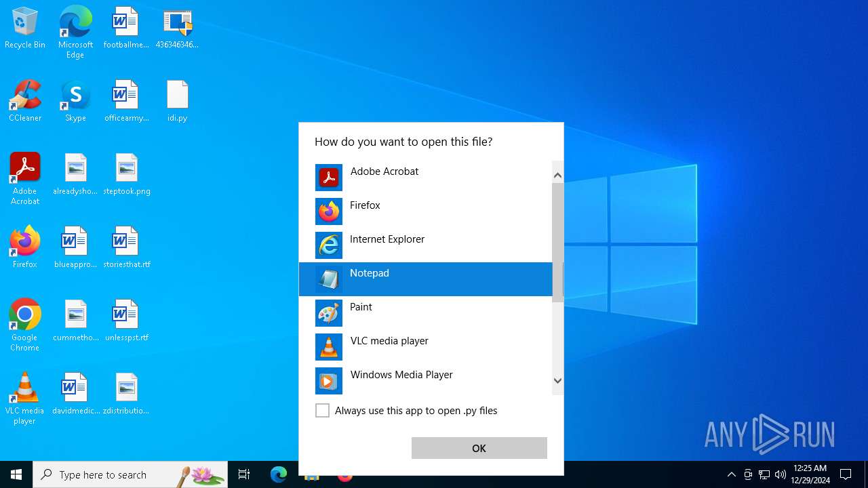Open Microsoft Edge from the taskbar
The image size is (868, 488).
click(x=279, y=474)
